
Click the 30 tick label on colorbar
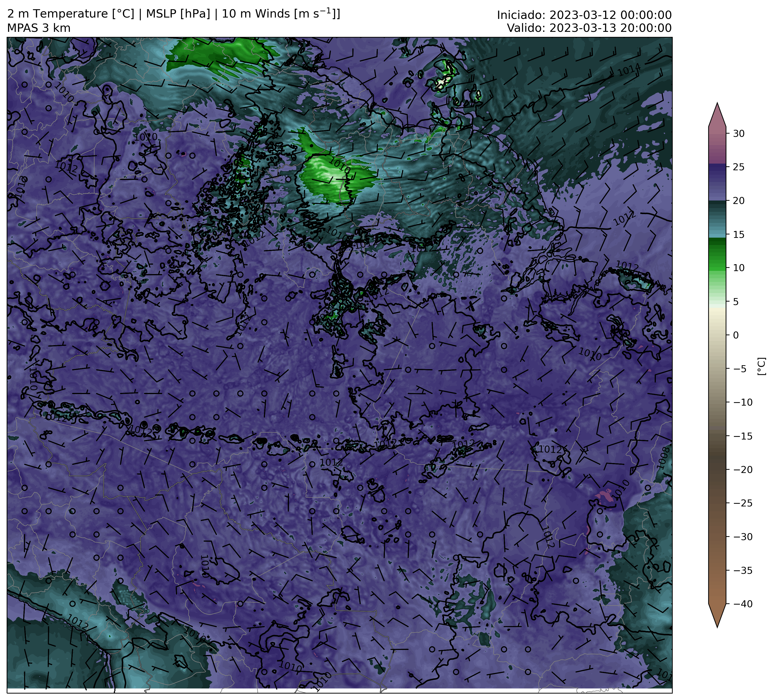click(x=738, y=134)
